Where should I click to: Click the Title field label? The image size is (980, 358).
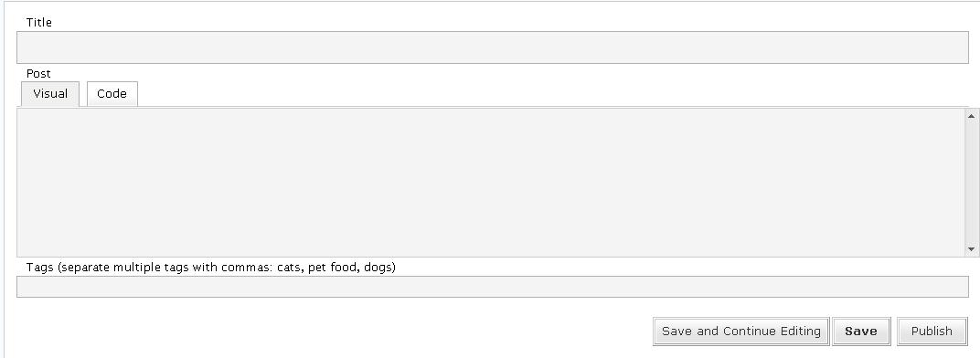click(38, 22)
